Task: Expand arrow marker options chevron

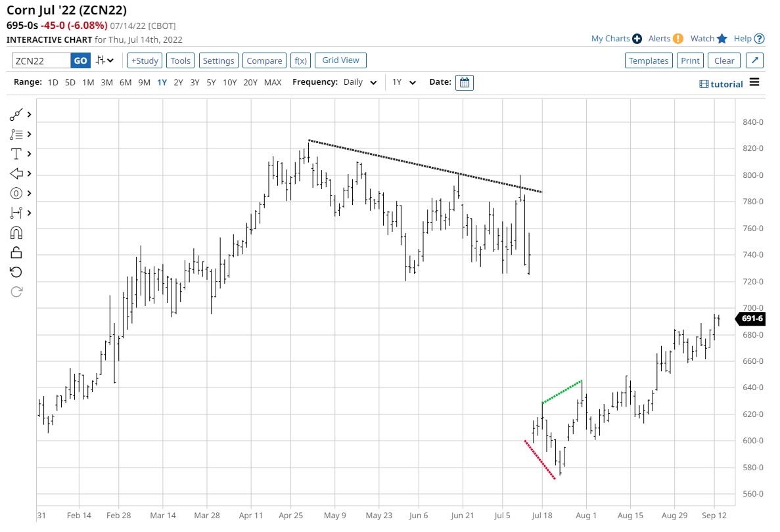Action: click(x=30, y=173)
